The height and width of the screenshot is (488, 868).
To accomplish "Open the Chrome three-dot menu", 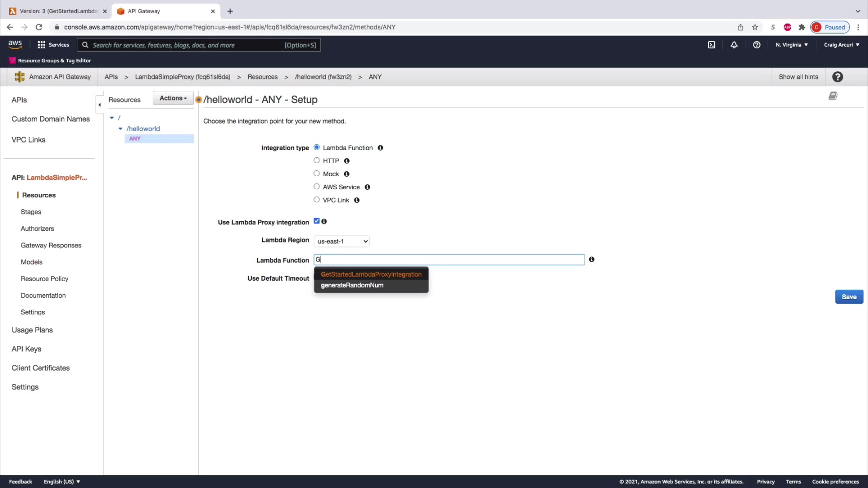I will [858, 27].
